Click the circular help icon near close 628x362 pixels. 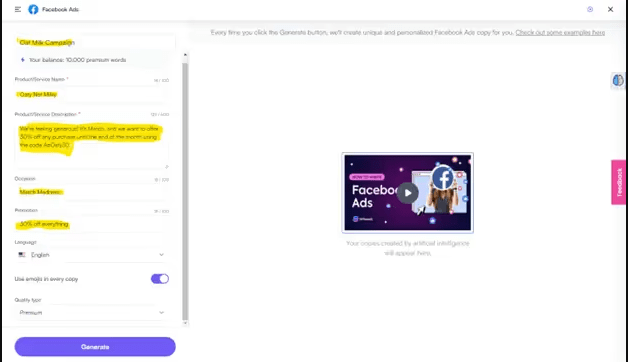590,9
